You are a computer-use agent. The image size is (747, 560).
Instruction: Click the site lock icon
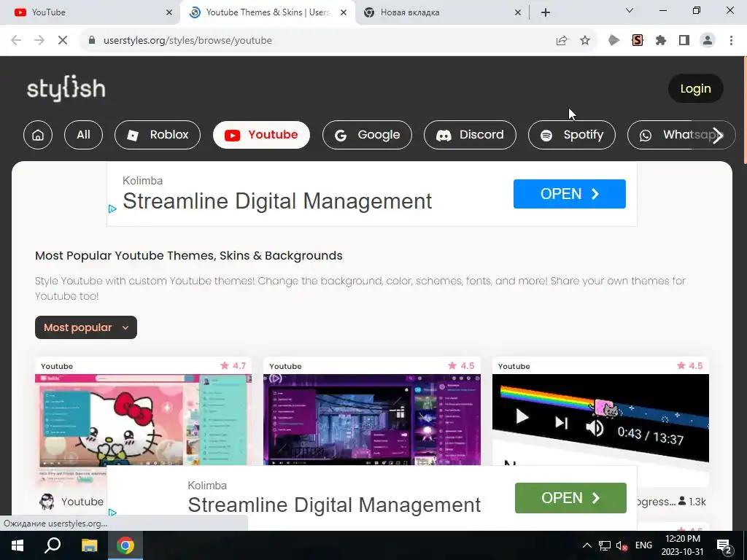click(x=92, y=41)
